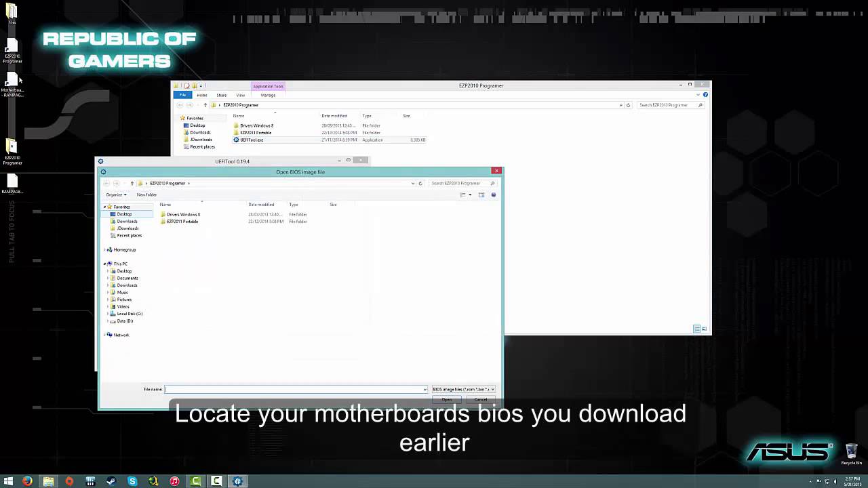The width and height of the screenshot is (868, 488).
Task: Collapse the Favorites group in the dialog
Action: (x=104, y=207)
